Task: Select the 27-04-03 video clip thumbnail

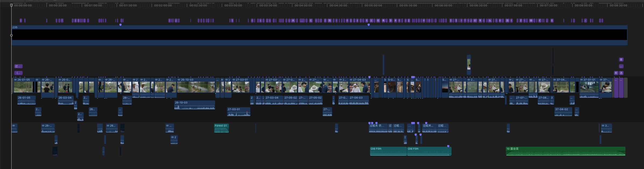Action: tap(359, 87)
